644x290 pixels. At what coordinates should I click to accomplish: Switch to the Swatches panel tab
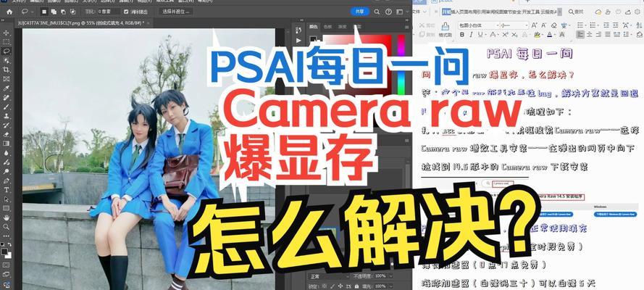327,27
